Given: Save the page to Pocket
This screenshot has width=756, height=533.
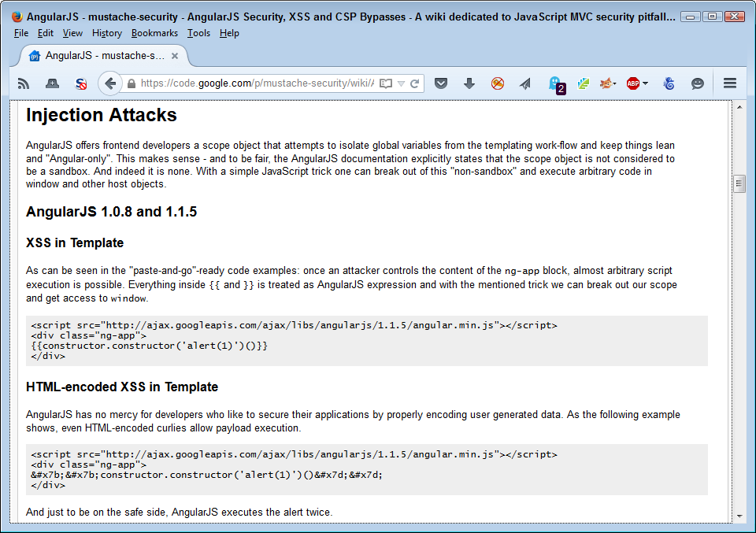Looking at the screenshot, I should (x=441, y=83).
